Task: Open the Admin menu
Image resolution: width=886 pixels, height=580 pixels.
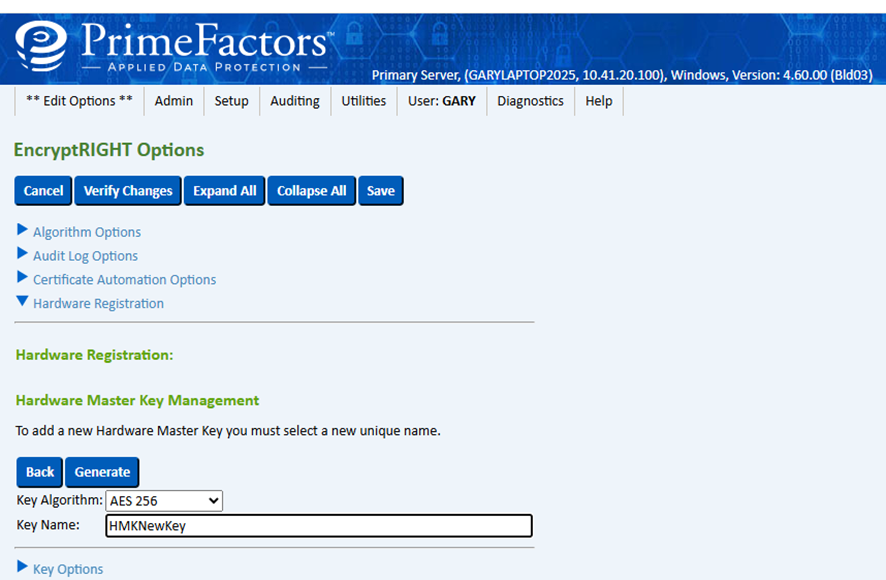Action: coord(173,101)
